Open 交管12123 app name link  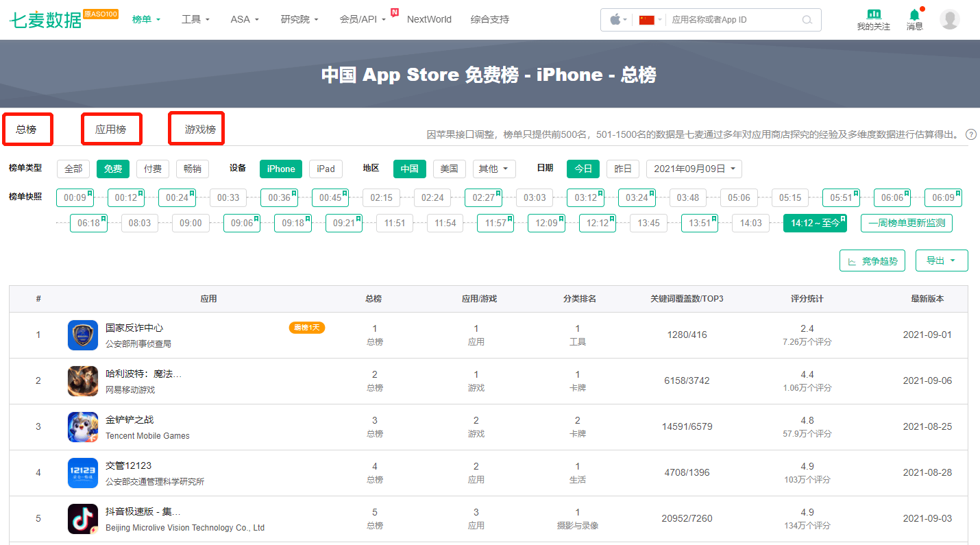click(x=129, y=465)
